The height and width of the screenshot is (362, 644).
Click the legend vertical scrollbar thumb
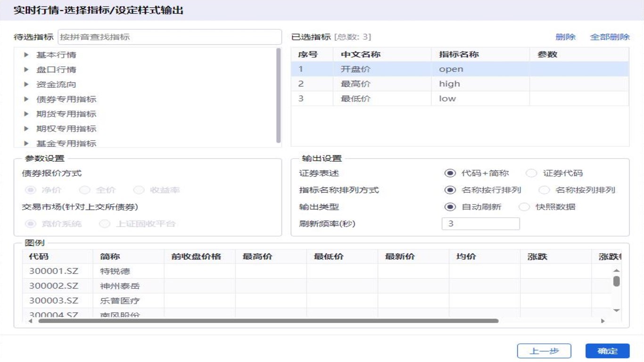coord(616,281)
